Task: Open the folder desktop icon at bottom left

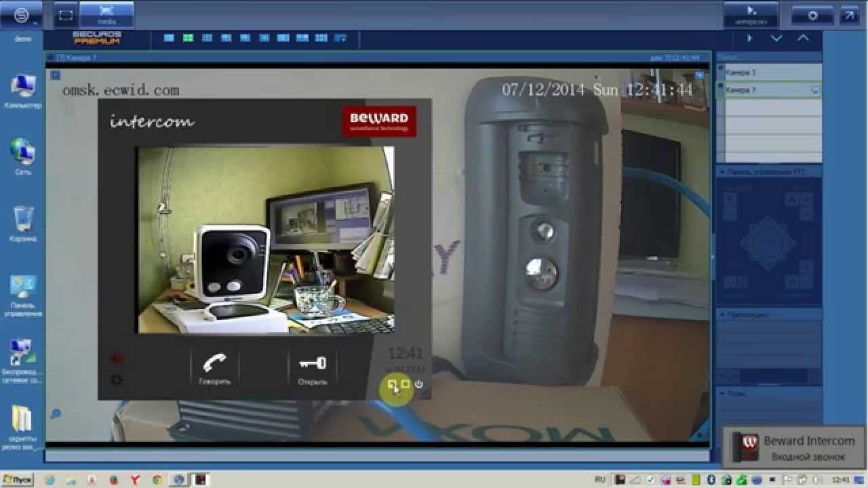Action: click(23, 428)
